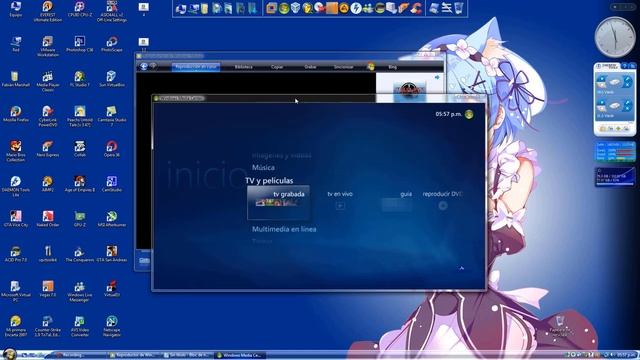This screenshot has height=360, width=640.
Task: Click the sidebar analog clock gadget
Action: (x=615, y=37)
